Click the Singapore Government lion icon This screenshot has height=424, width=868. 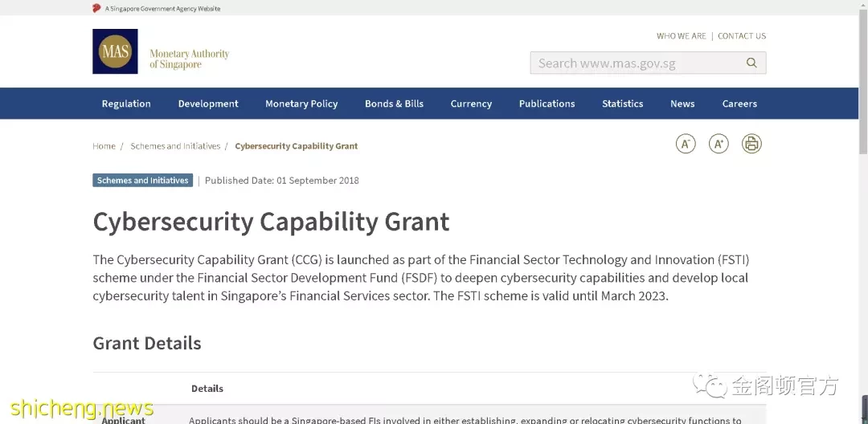click(97, 8)
